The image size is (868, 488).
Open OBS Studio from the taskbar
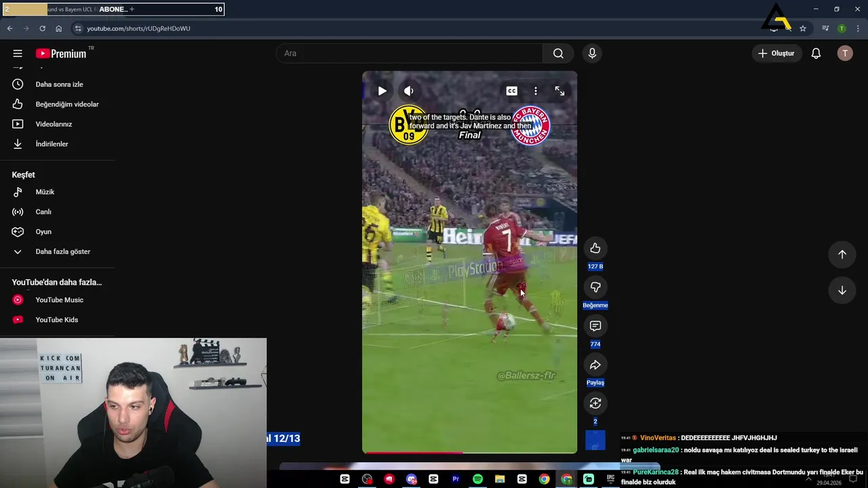click(367, 479)
